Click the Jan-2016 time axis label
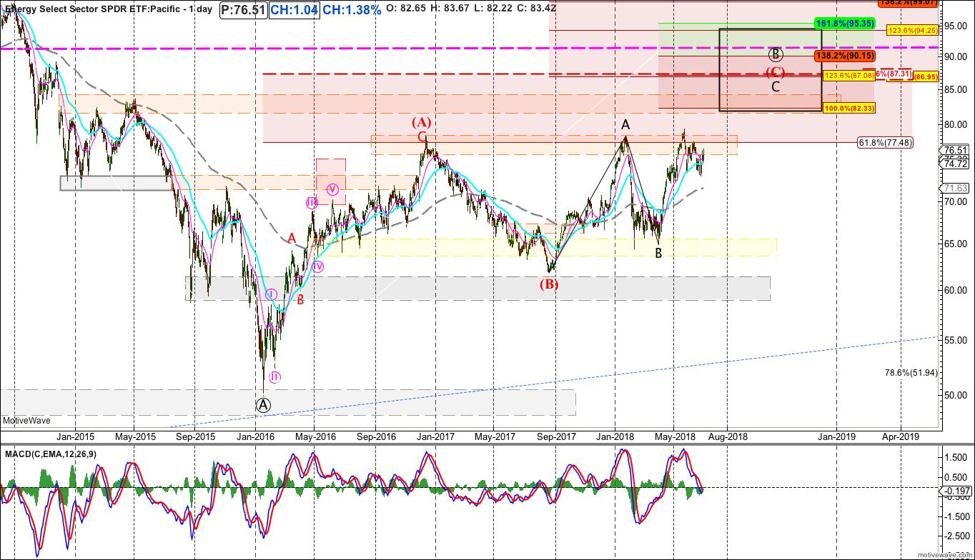The image size is (975, 560). (256, 436)
